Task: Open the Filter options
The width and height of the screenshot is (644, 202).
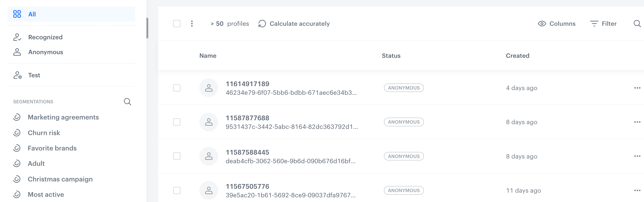Action: tap(603, 23)
